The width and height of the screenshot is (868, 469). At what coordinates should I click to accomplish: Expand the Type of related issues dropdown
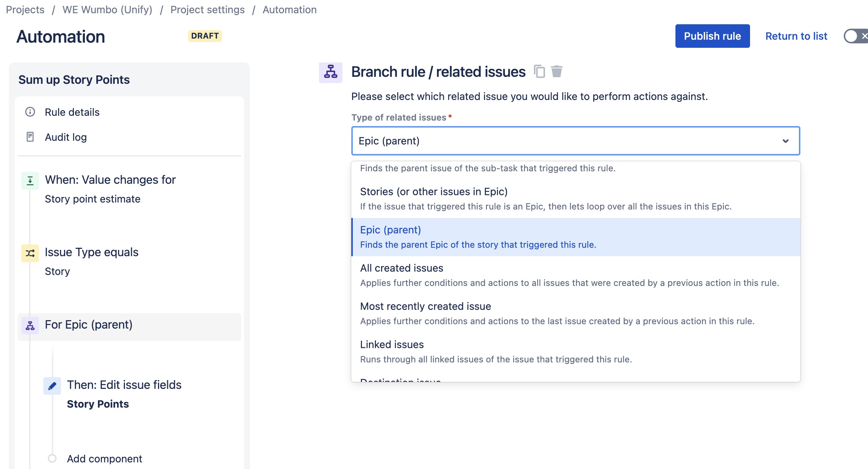(x=566, y=141)
